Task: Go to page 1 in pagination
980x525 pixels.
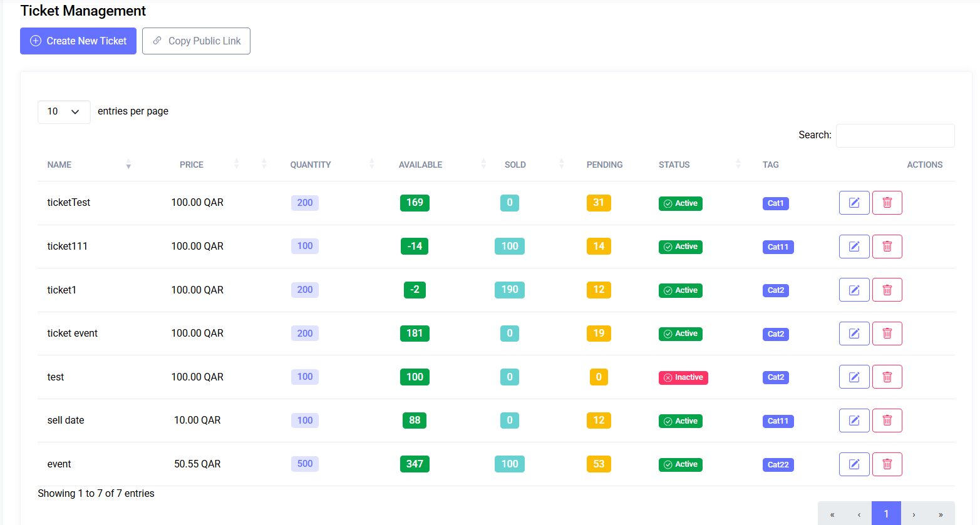Action: [885, 514]
